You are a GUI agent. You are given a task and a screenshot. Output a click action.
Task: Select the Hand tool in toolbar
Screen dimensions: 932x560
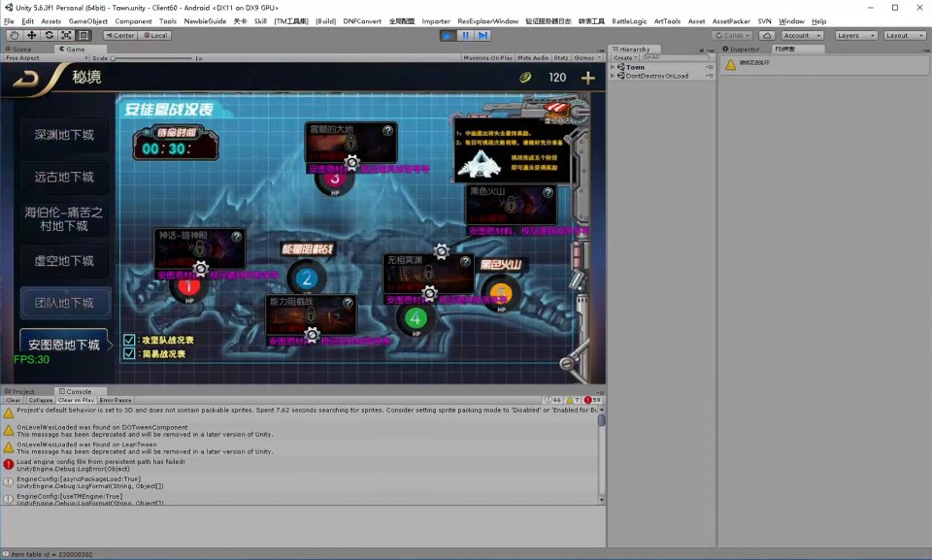(x=14, y=35)
